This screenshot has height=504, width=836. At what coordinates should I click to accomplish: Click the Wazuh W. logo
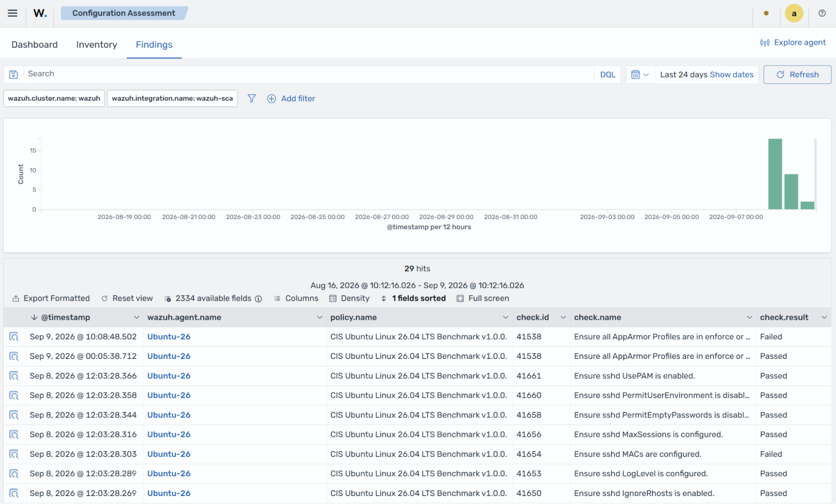click(x=40, y=13)
